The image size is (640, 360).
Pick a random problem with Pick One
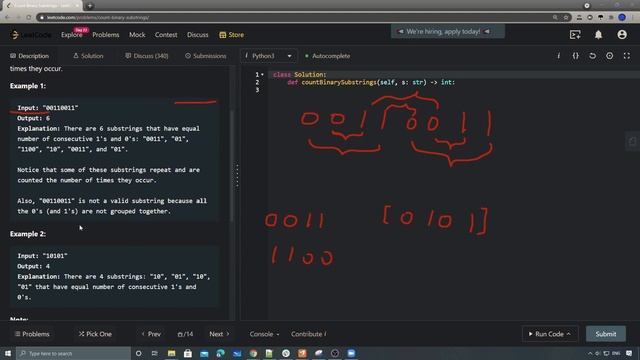coord(95,334)
